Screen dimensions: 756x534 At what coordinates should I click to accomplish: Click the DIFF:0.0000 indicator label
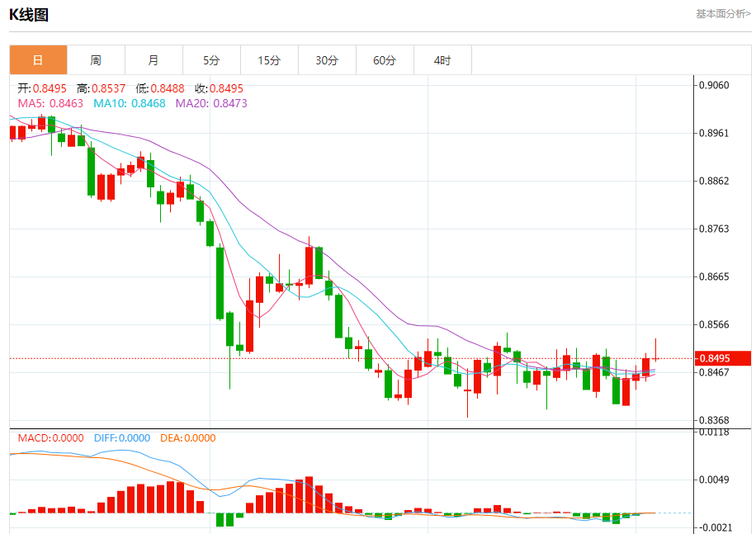(122, 438)
